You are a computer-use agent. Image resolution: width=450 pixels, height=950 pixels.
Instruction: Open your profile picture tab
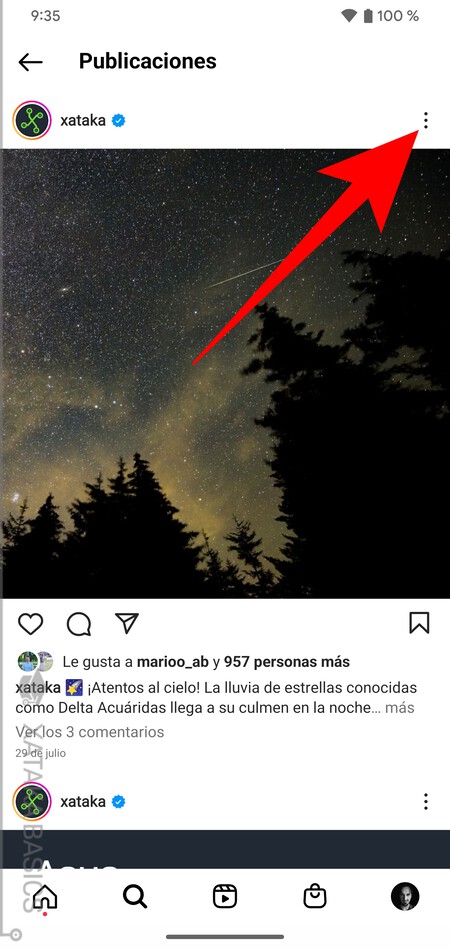(405, 896)
